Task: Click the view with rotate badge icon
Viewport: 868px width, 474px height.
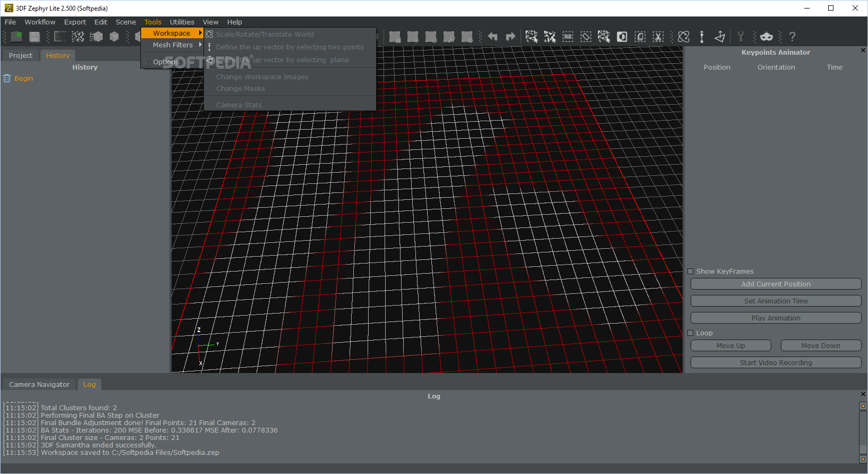Action: coord(431,37)
